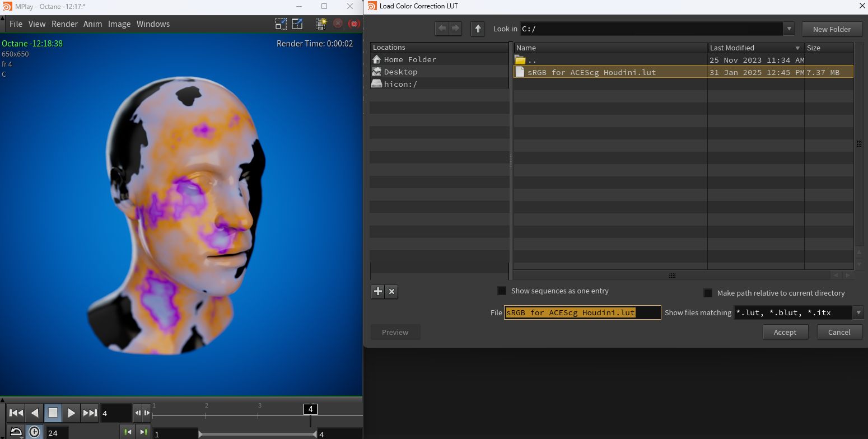Click the Home Folder house icon
The width and height of the screenshot is (868, 439).
(x=376, y=59)
